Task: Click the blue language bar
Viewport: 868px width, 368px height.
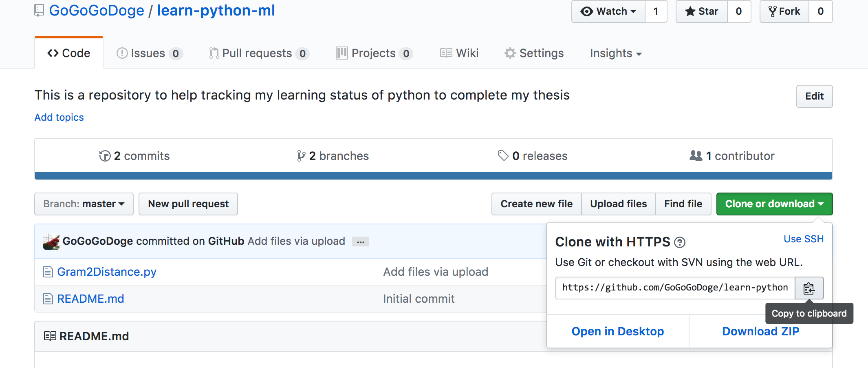Action: pyautogui.click(x=434, y=176)
